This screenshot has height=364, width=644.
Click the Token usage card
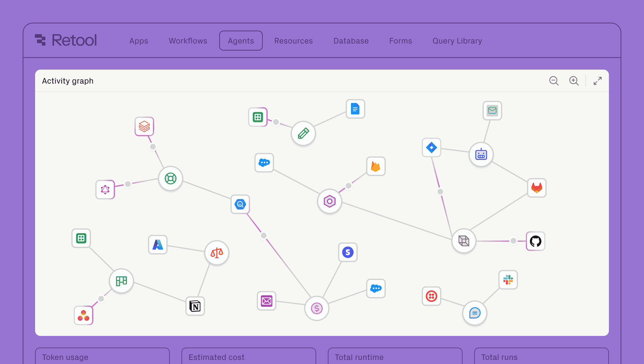pyautogui.click(x=102, y=356)
